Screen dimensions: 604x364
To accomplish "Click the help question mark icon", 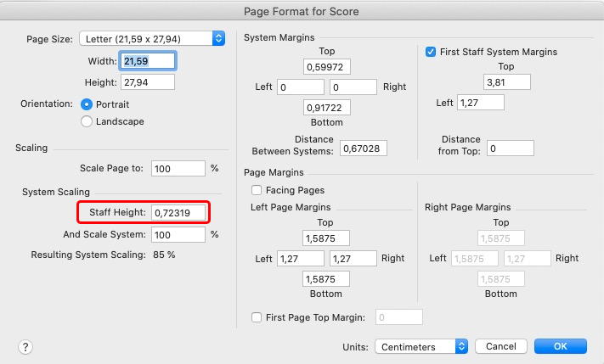I will [25, 346].
